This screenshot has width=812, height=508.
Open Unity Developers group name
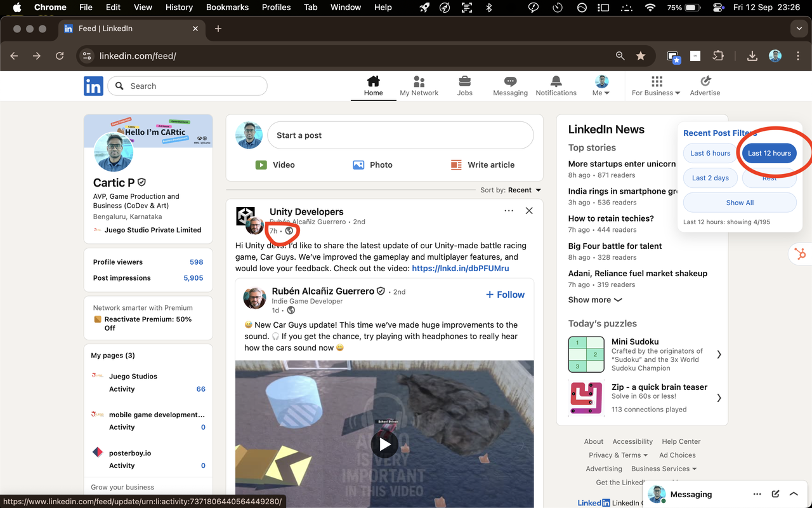pyautogui.click(x=306, y=211)
